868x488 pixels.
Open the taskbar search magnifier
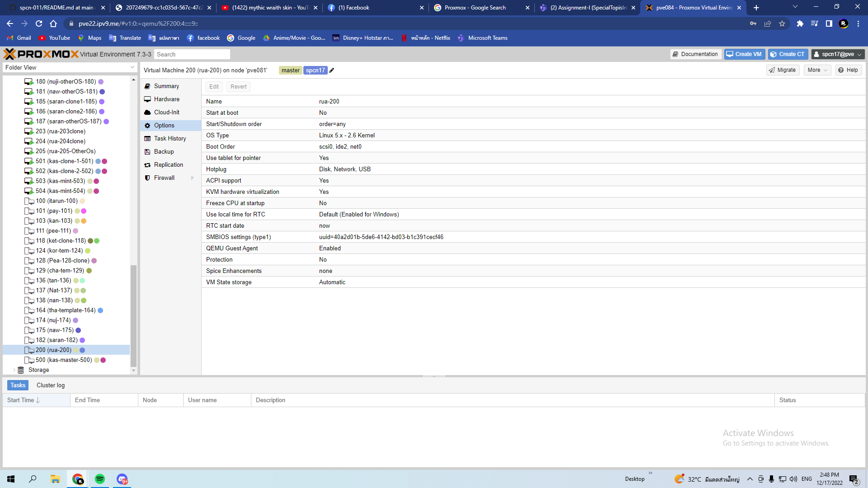point(33,479)
